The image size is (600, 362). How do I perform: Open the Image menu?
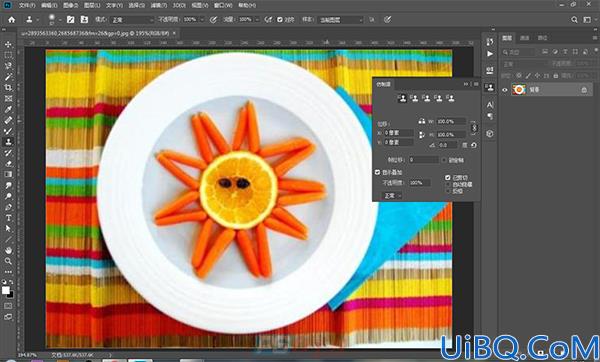70,5
